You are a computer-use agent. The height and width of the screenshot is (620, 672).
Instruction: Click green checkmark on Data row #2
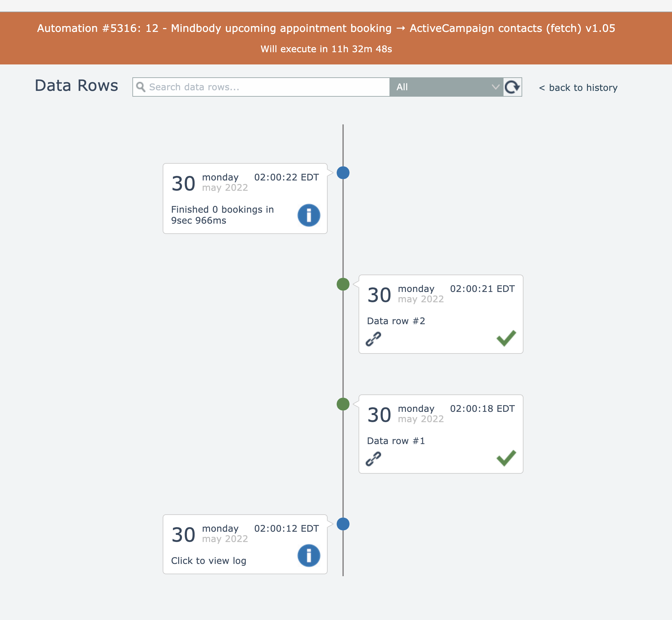click(x=506, y=338)
